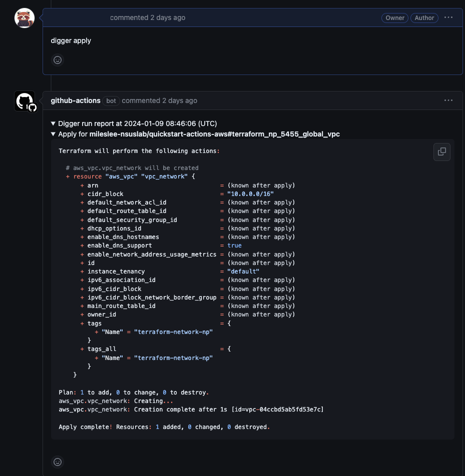
Task: Open the red panda user avatar
Action: (x=25, y=18)
